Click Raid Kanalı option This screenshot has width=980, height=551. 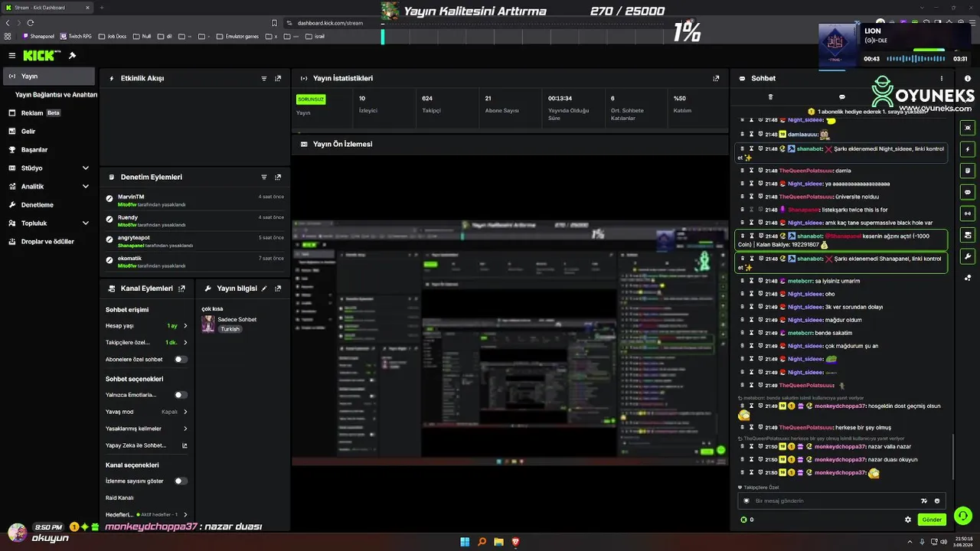[119, 498]
